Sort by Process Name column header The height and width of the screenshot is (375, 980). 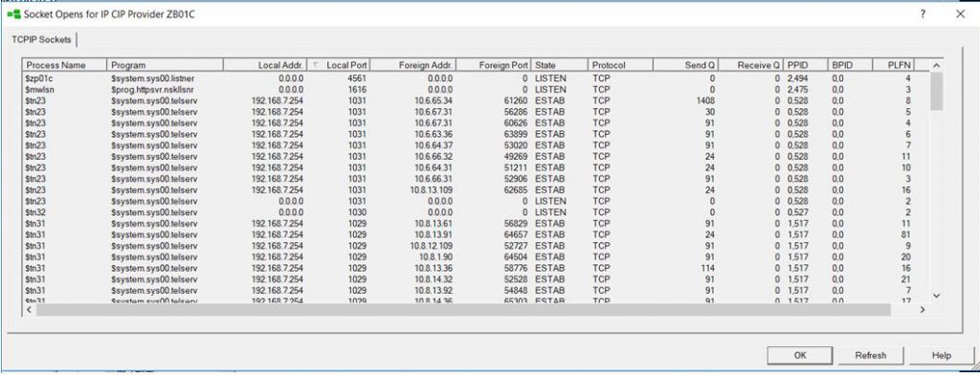[x=64, y=65]
